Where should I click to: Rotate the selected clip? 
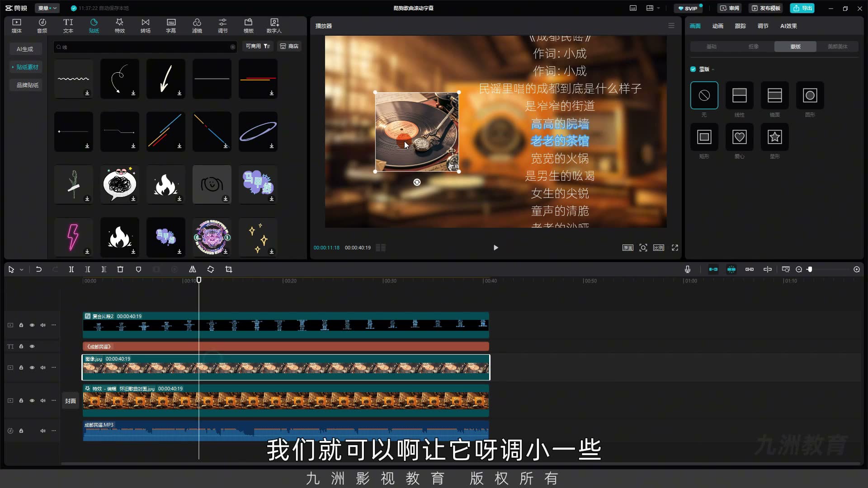211,269
